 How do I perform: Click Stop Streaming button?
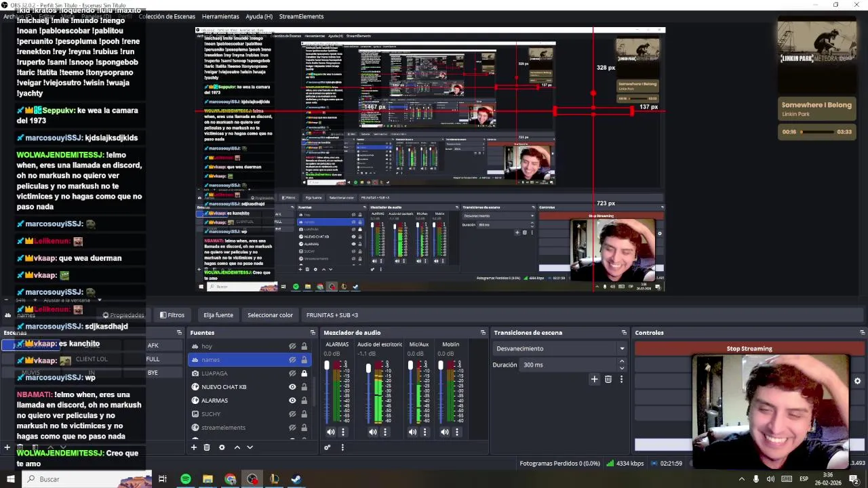(x=749, y=348)
